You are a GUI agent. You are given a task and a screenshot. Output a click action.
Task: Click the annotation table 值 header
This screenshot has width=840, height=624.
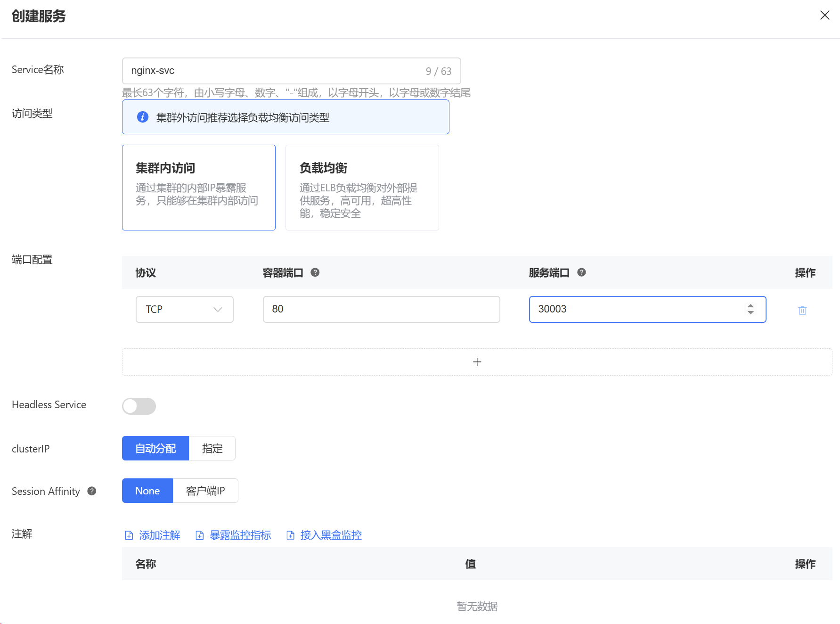[470, 564]
